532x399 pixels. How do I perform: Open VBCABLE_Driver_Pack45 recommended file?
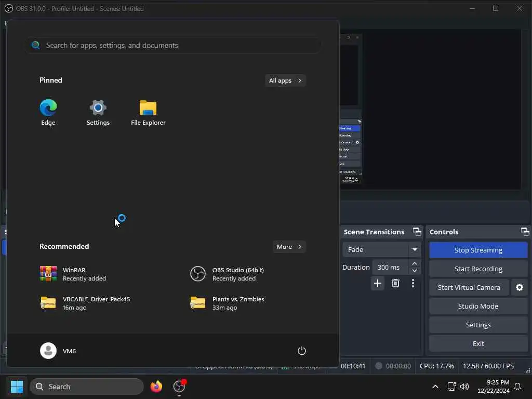point(85,303)
